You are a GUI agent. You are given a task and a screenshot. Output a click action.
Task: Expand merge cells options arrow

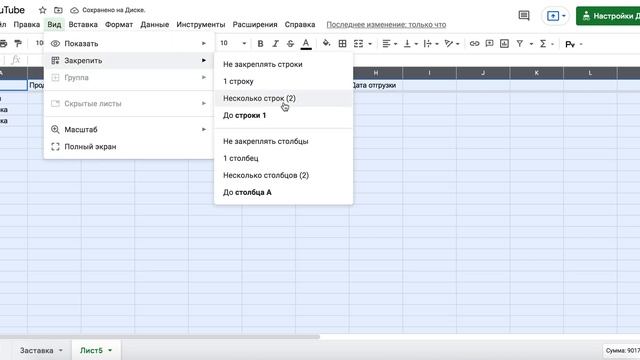370,44
